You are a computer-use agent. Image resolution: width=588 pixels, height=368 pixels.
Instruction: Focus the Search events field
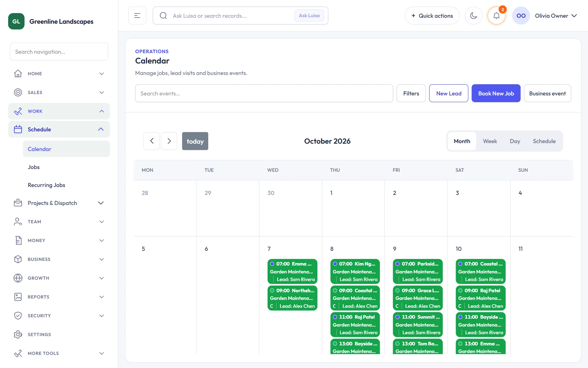[264, 93]
